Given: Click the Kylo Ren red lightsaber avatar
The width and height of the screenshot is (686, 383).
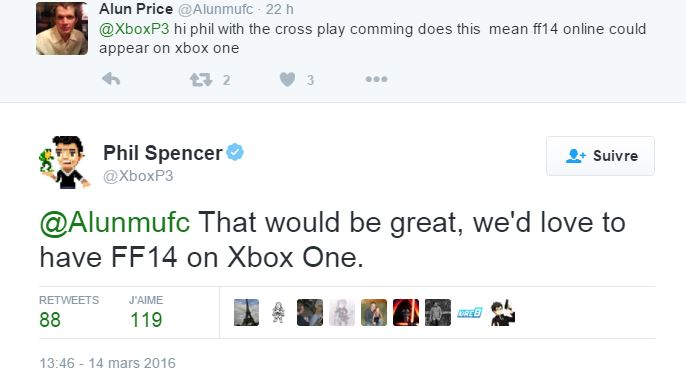Looking at the screenshot, I should (x=406, y=313).
